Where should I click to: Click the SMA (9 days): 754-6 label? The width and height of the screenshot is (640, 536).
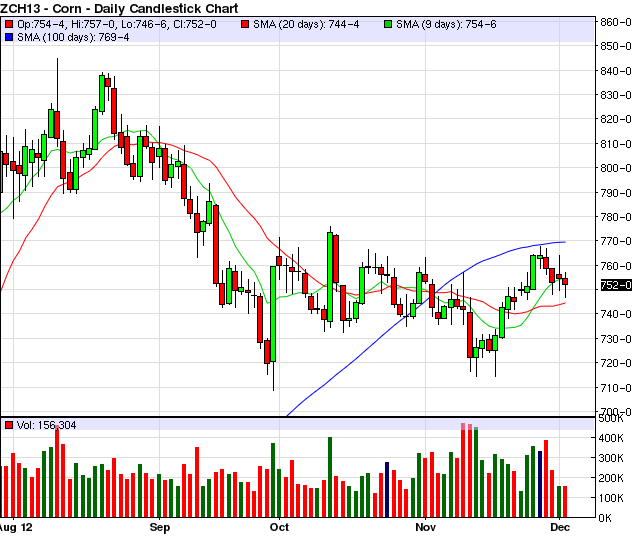(446, 24)
